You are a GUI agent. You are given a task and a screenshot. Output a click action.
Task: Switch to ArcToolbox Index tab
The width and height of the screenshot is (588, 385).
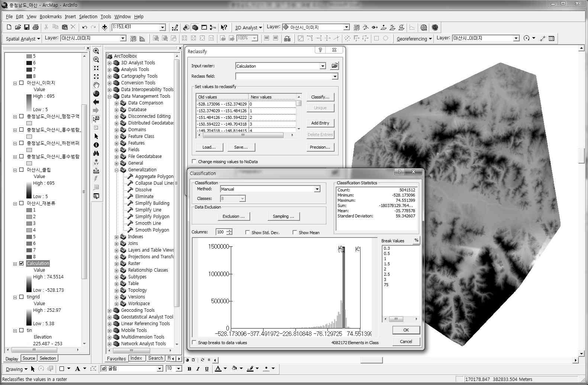[136, 358]
